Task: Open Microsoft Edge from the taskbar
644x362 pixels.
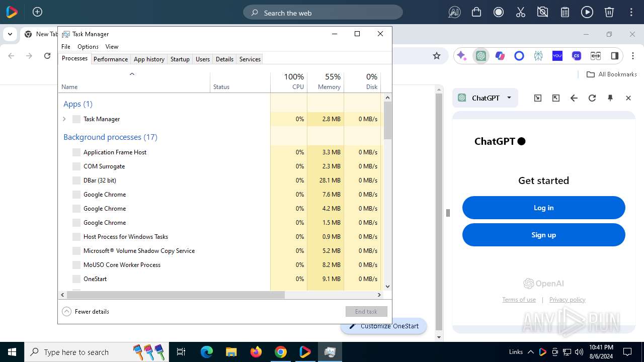Action: click(x=207, y=352)
